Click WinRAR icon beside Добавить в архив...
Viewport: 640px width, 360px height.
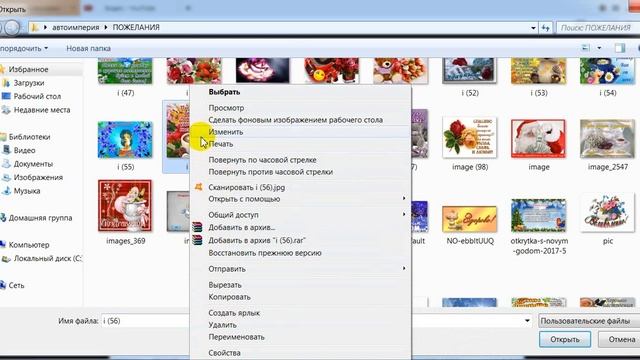click(x=198, y=227)
